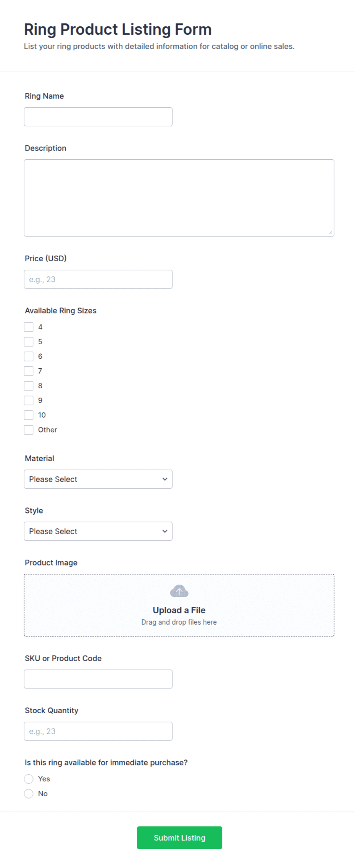Focus the Ring Name input field
Image resolution: width=355 pixels, height=868 pixels.
click(98, 117)
